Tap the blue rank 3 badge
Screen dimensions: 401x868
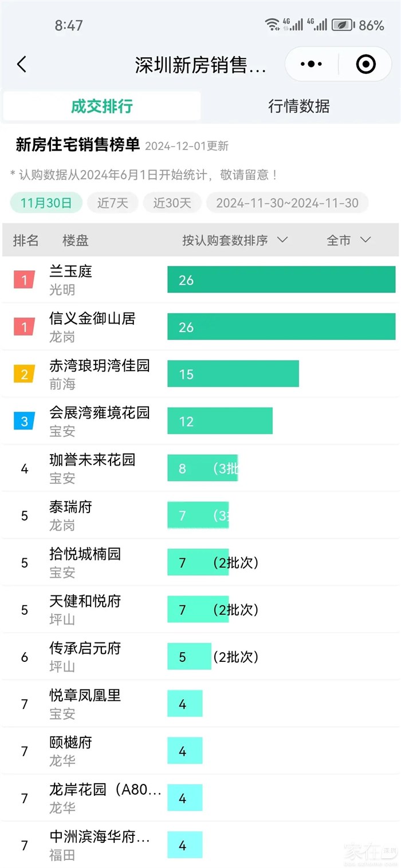(24, 421)
